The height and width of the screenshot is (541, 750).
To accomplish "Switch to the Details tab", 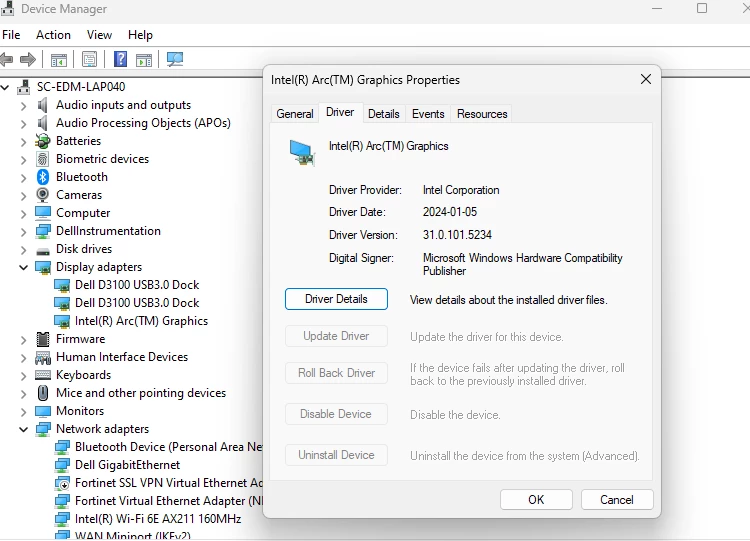I will point(384,114).
